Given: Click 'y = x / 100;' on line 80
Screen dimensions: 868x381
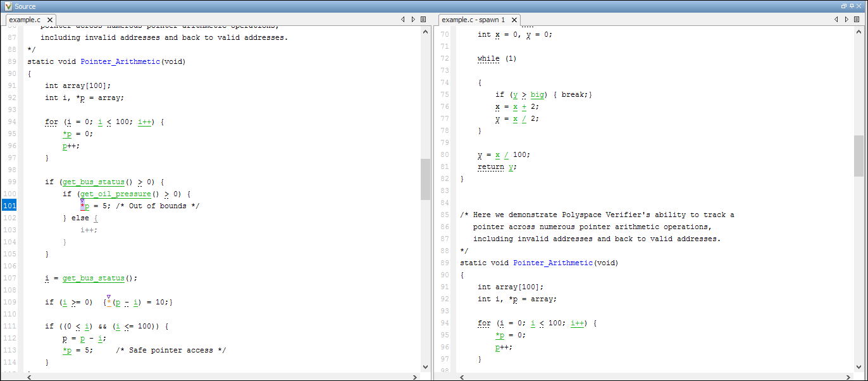Looking at the screenshot, I should (504, 154).
